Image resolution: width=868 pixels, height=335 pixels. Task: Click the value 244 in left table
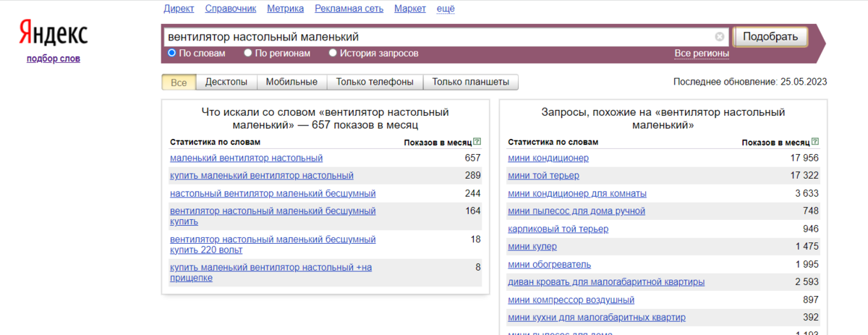[472, 193]
